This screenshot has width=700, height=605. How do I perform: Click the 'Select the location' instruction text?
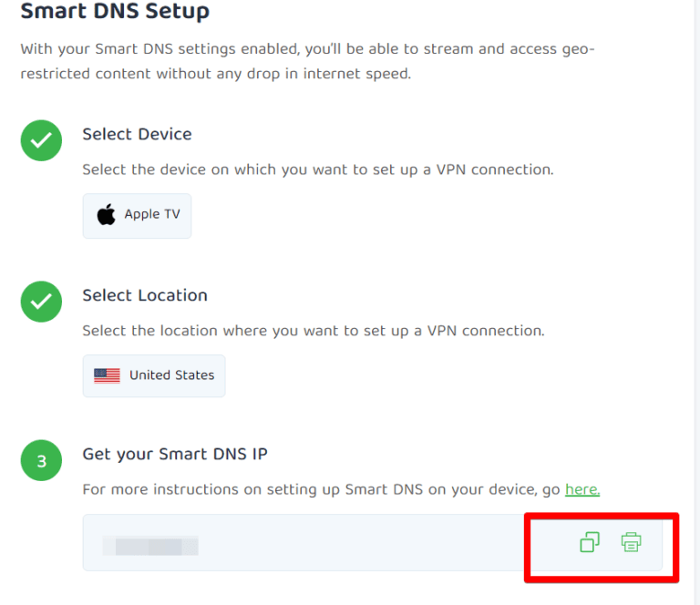tap(313, 331)
